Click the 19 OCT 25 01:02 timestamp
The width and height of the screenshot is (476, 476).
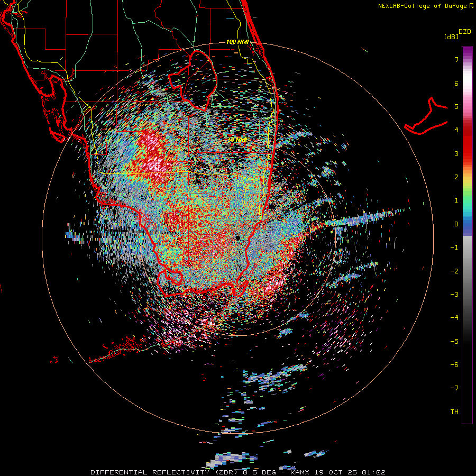(x=350, y=472)
